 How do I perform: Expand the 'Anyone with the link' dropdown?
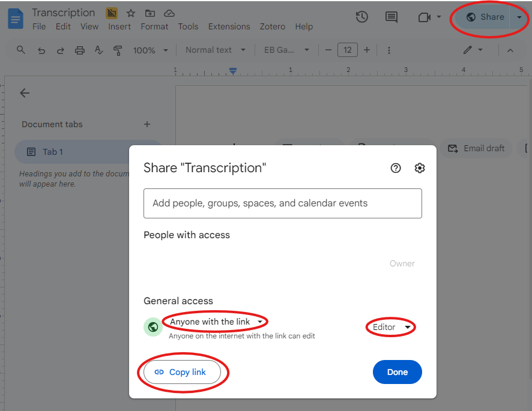tap(216, 322)
